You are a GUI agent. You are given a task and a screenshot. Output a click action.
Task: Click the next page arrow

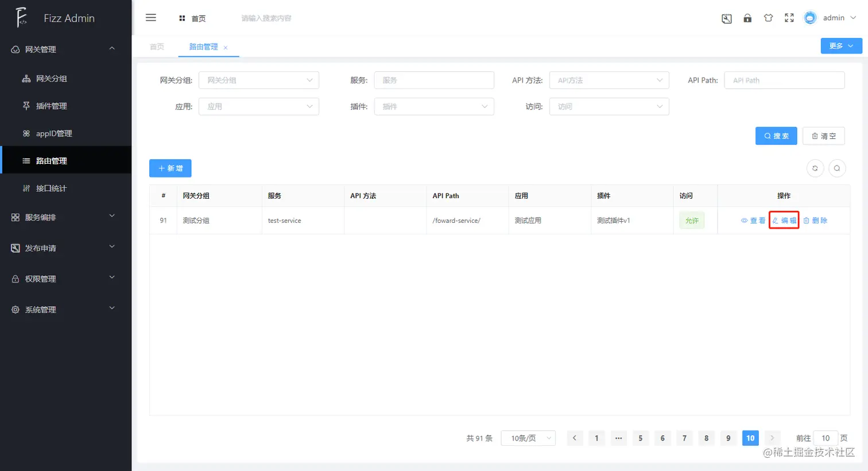(x=772, y=438)
